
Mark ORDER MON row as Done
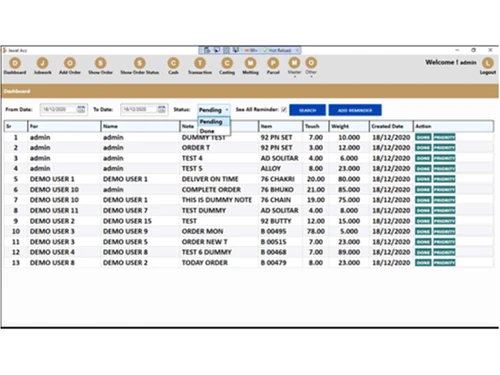tap(423, 231)
